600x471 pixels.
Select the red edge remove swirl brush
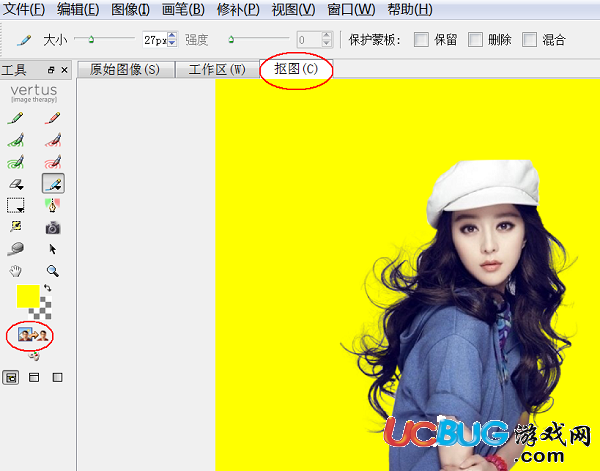point(52,162)
